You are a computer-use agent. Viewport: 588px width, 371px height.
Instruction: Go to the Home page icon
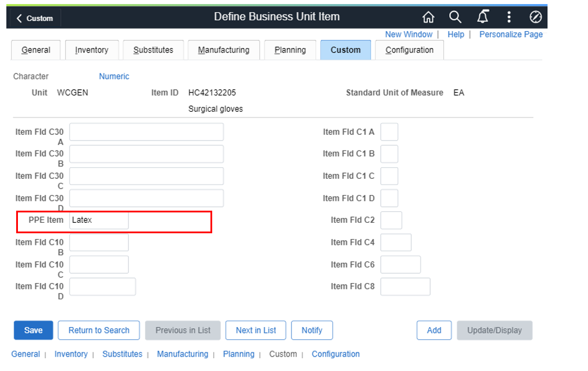coord(428,17)
